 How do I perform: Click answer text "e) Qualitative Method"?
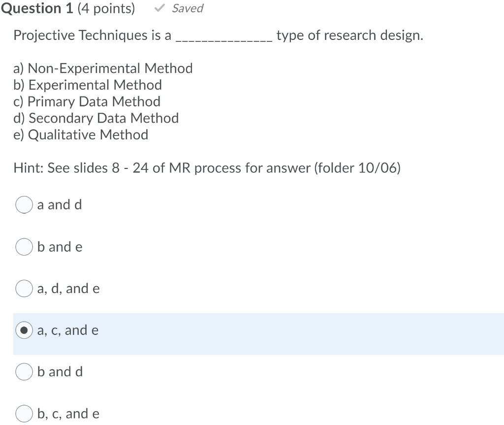81,134
